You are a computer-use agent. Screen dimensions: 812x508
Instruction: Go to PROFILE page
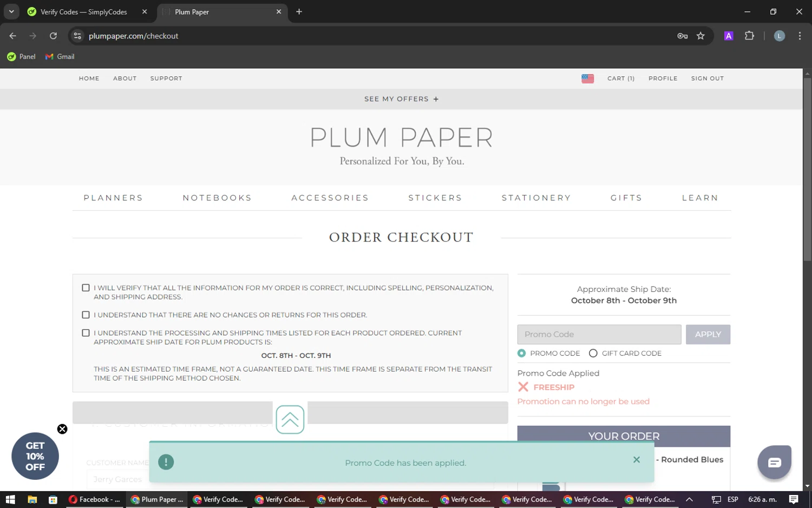[663, 79]
